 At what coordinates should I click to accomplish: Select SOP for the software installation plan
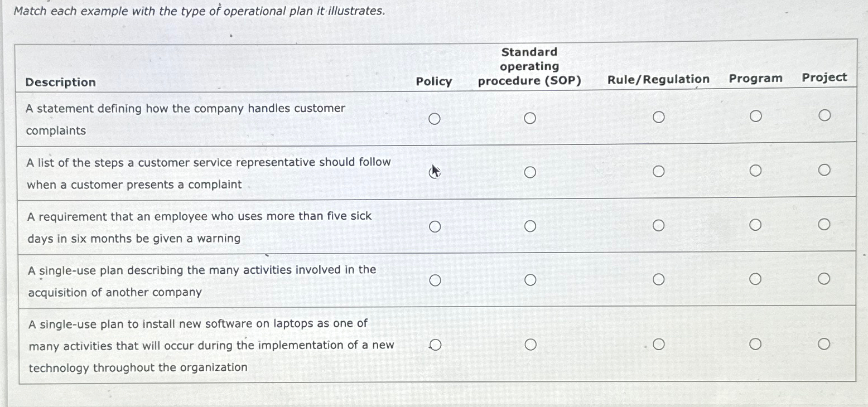[530, 344]
